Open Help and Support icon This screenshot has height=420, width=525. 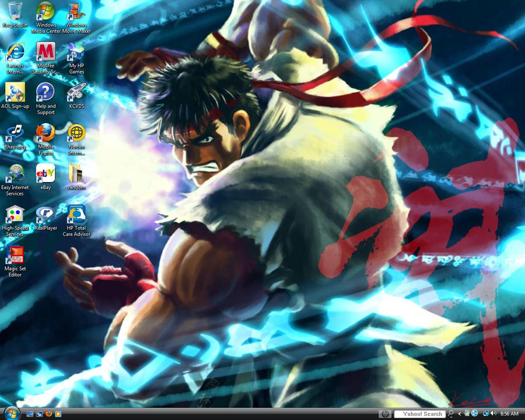point(45,99)
